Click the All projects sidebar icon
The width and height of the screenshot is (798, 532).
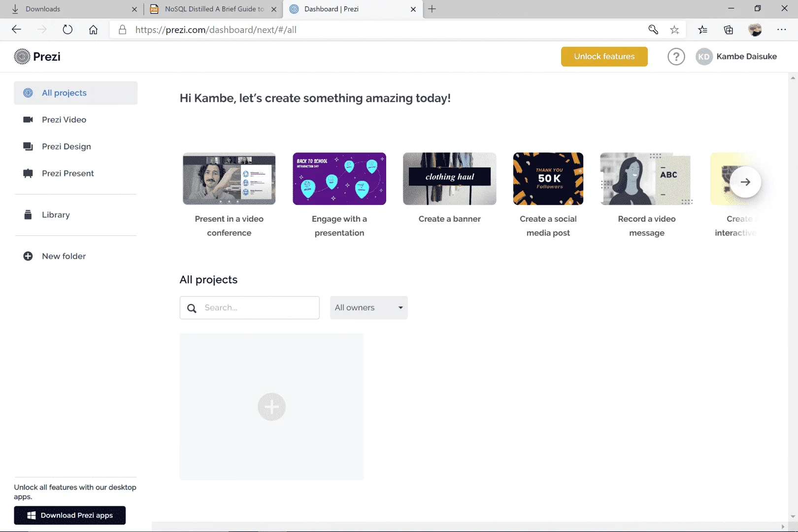pyautogui.click(x=28, y=93)
